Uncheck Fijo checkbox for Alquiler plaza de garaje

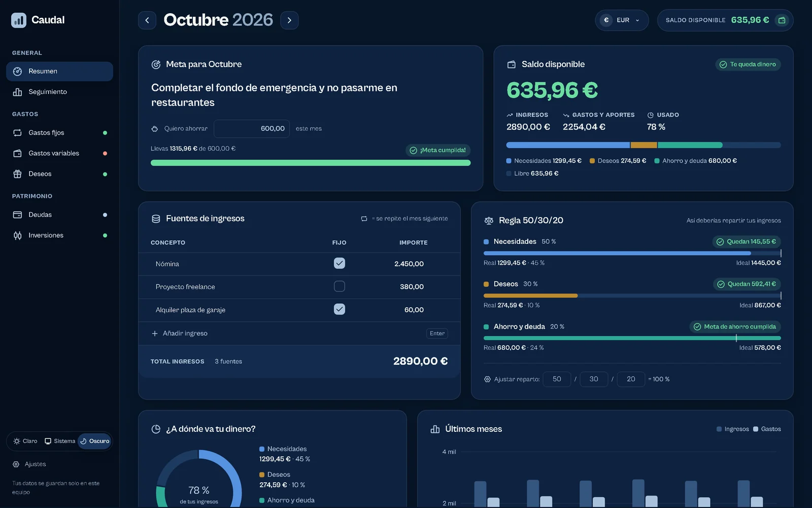pyautogui.click(x=340, y=309)
